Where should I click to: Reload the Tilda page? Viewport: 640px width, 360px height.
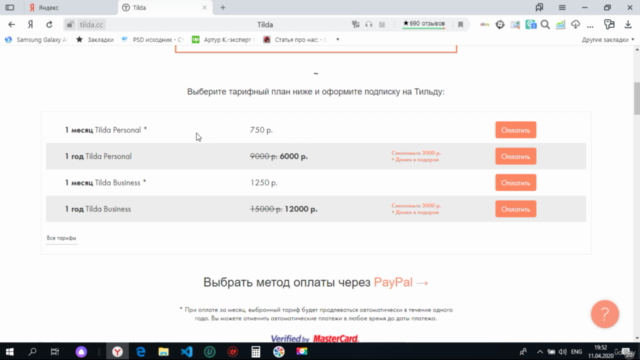coord(49,24)
